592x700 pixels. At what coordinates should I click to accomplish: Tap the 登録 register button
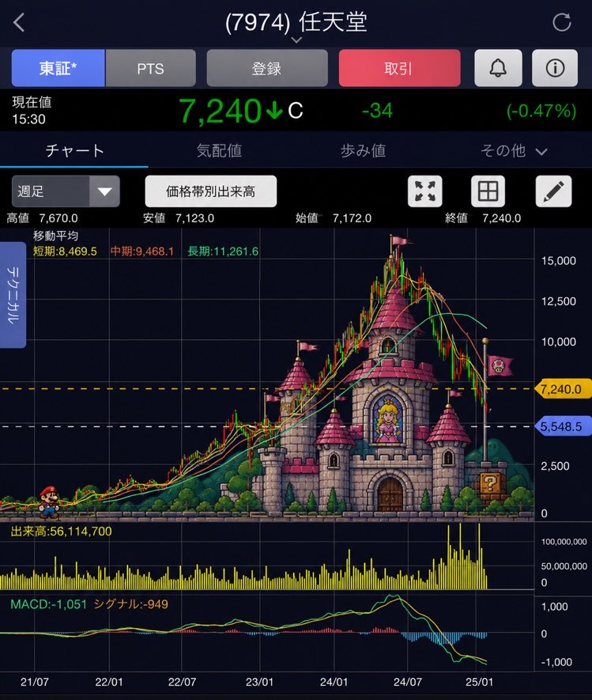click(267, 68)
